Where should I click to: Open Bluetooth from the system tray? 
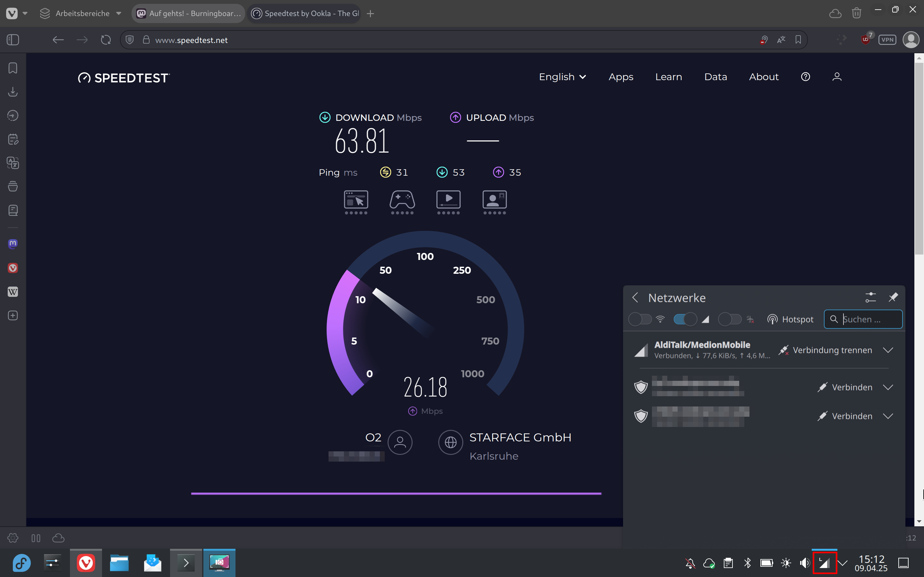click(x=747, y=563)
